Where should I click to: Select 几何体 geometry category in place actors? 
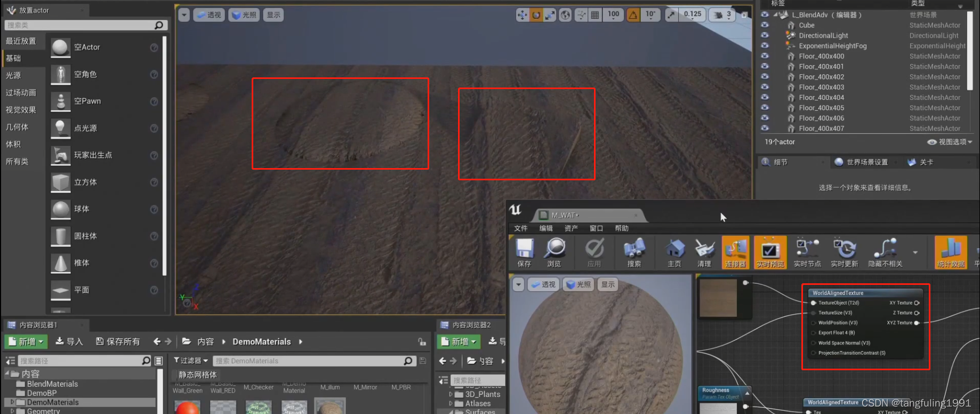pos(17,127)
